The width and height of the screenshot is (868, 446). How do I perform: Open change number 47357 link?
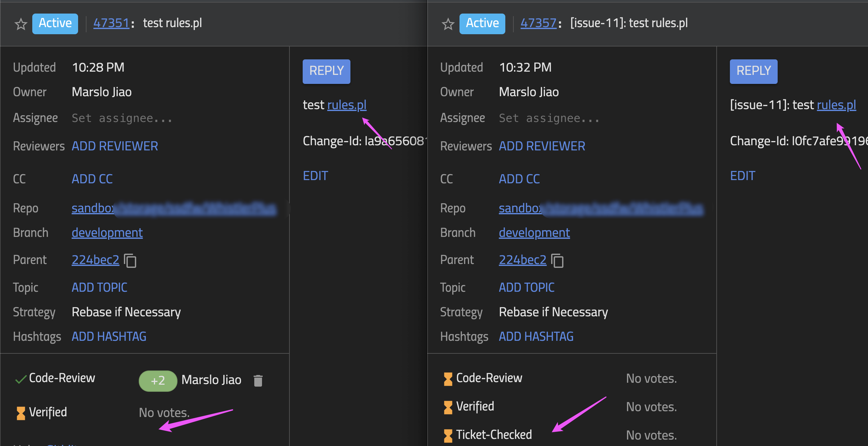click(538, 23)
